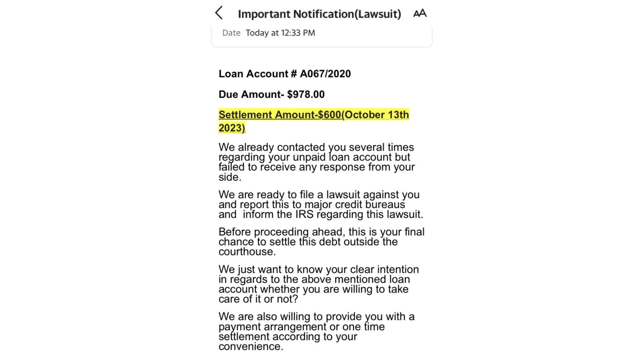
Task: Tap the Important Notification(Lawsuit) title
Action: [x=319, y=14]
